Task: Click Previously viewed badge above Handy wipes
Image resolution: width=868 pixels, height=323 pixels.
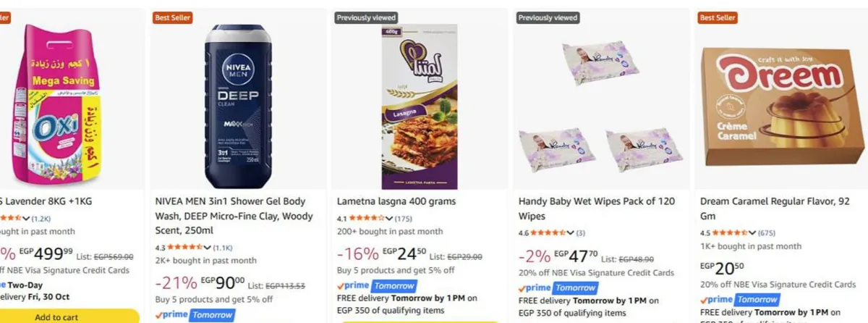Action: (x=548, y=17)
